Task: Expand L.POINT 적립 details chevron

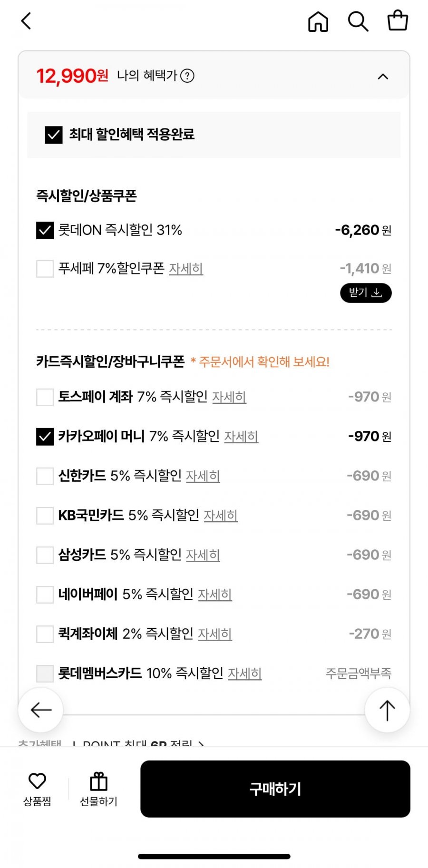Action: point(201,744)
